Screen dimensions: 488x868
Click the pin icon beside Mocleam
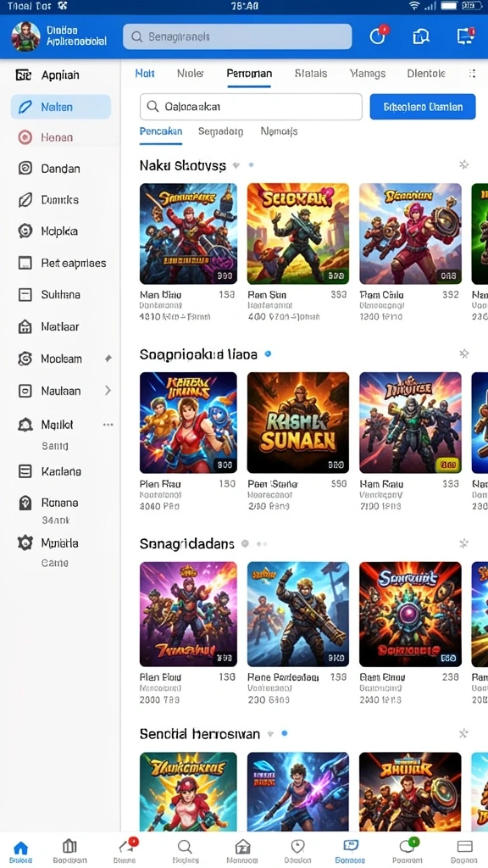click(108, 359)
